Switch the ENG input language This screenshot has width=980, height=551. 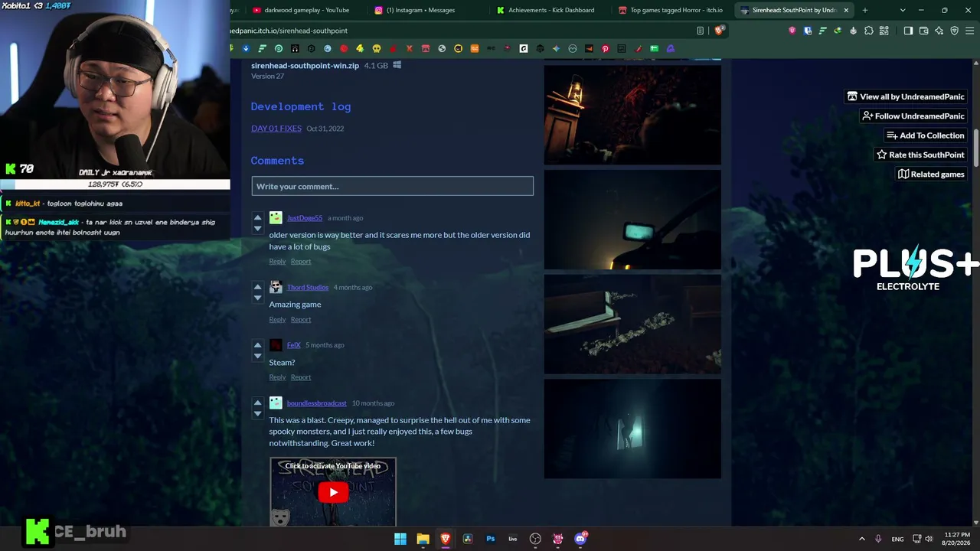(897, 539)
